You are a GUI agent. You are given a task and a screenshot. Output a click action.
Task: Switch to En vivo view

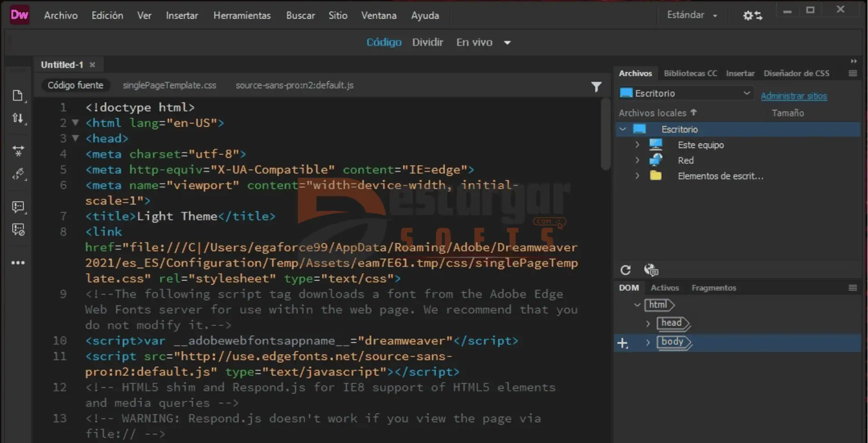click(474, 42)
